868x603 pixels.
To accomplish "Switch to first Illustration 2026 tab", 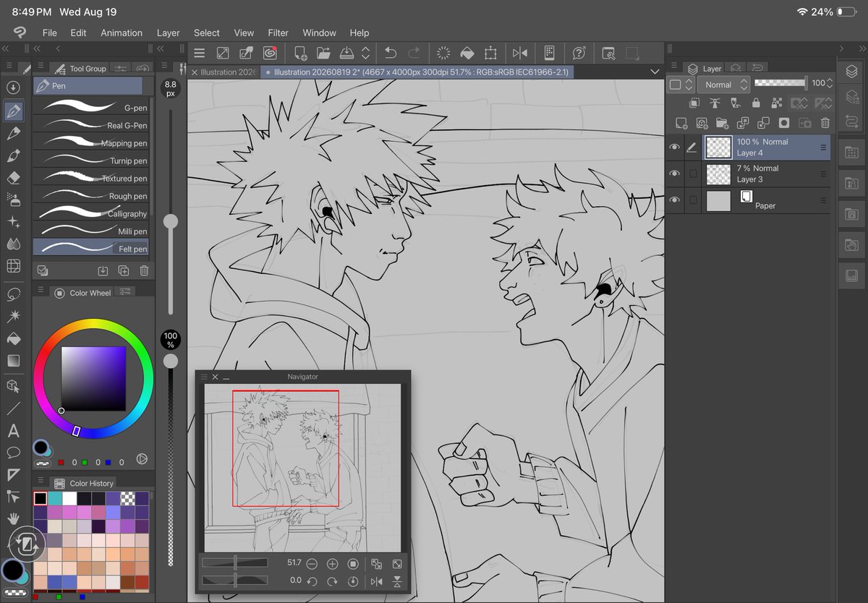I will pyautogui.click(x=224, y=72).
